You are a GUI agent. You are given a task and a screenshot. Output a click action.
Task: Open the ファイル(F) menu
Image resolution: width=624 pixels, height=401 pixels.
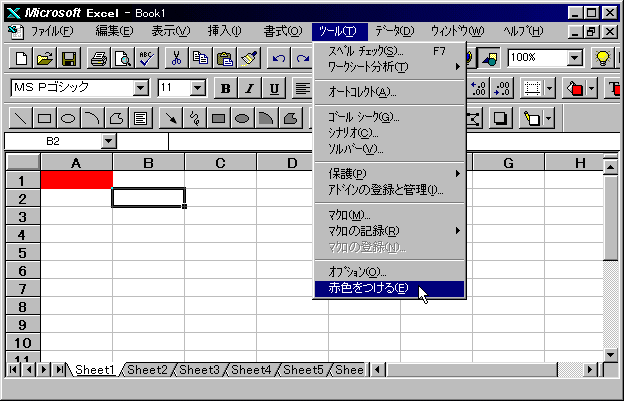[52, 31]
